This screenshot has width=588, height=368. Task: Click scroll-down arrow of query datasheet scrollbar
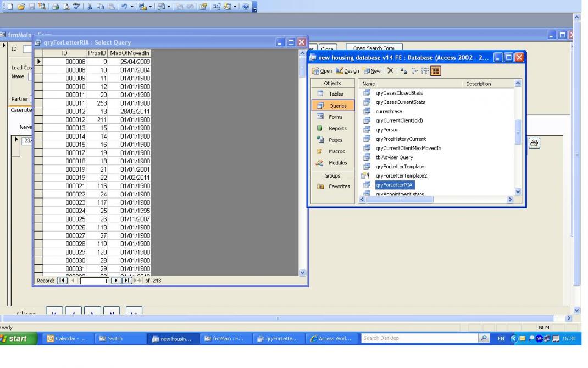click(303, 273)
